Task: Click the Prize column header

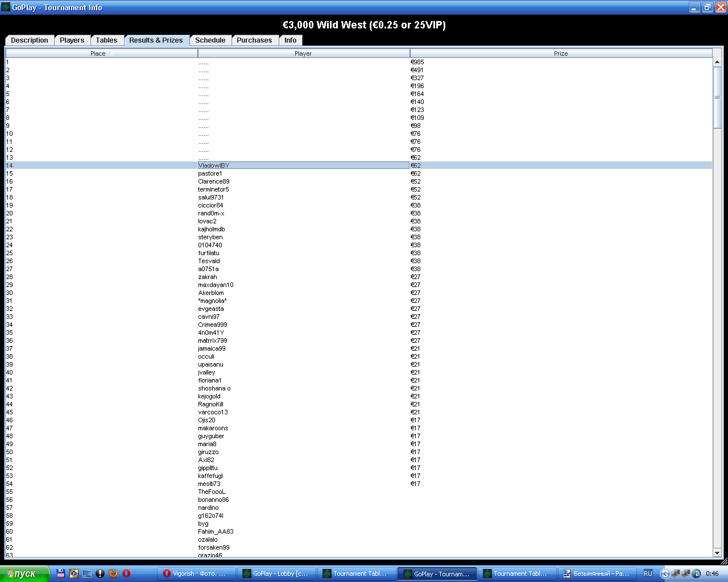Action: (560, 53)
